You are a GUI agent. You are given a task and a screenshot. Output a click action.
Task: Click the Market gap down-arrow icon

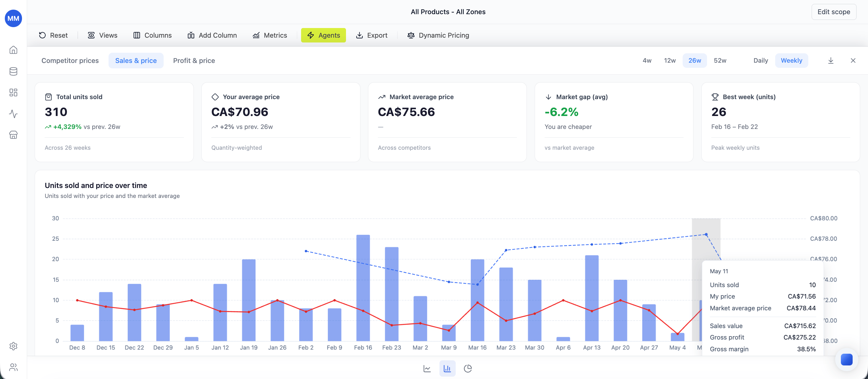point(548,97)
